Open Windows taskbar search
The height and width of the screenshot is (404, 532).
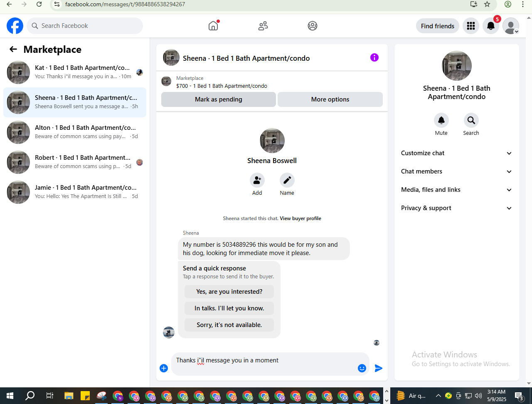pos(30,396)
